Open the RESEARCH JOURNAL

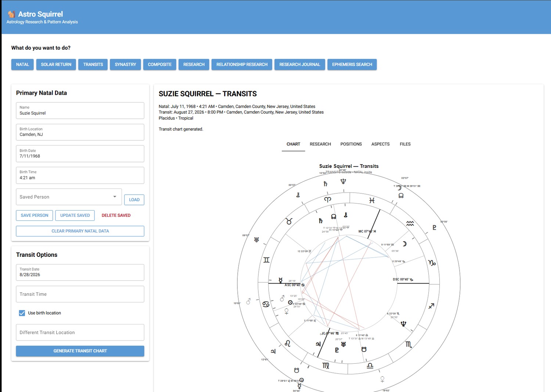tap(300, 64)
